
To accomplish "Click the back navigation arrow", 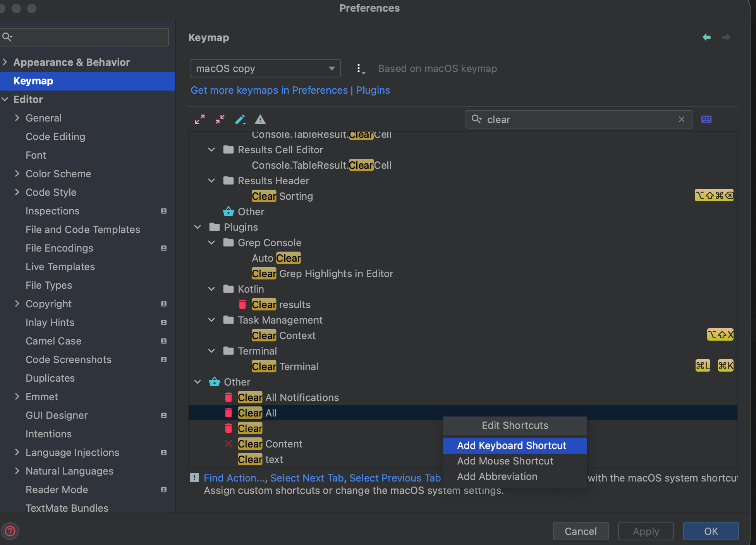I will pos(706,37).
